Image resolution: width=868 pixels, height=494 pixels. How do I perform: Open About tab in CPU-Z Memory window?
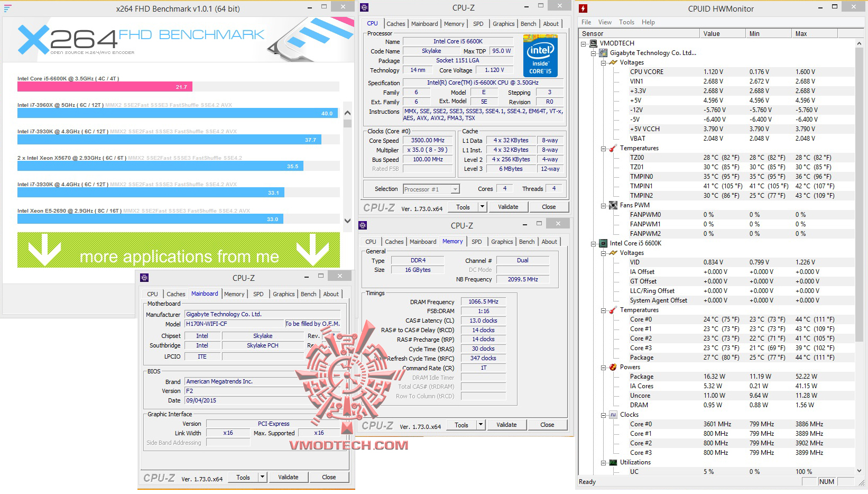tap(549, 242)
